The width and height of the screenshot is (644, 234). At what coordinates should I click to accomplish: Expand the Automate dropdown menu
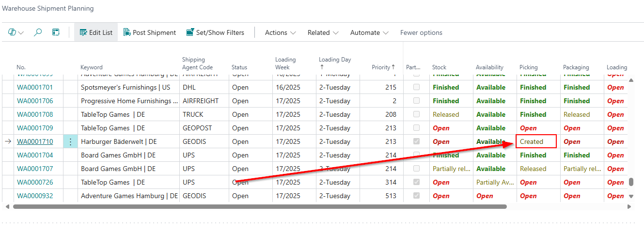click(x=369, y=32)
